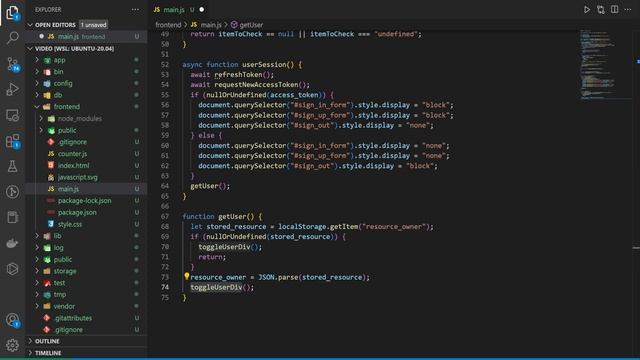
Task: Click line number 52 in gutter
Action: pos(164,64)
